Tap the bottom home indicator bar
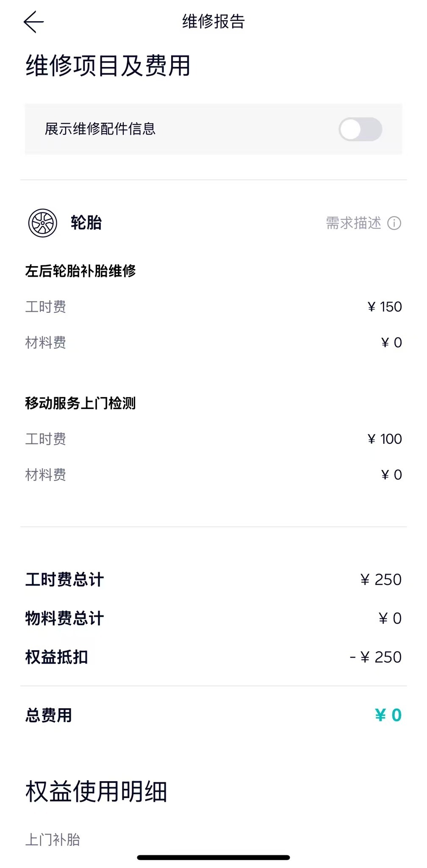 click(x=213, y=857)
